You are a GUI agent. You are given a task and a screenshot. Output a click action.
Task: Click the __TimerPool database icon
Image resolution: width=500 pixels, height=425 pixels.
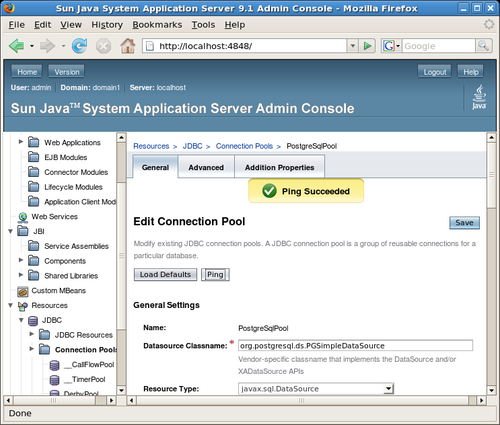tap(54, 380)
